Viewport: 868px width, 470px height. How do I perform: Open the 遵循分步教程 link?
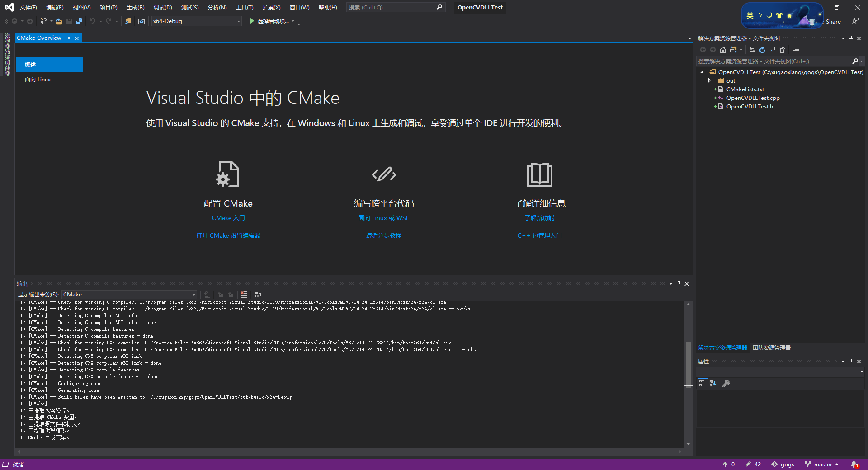[383, 235]
